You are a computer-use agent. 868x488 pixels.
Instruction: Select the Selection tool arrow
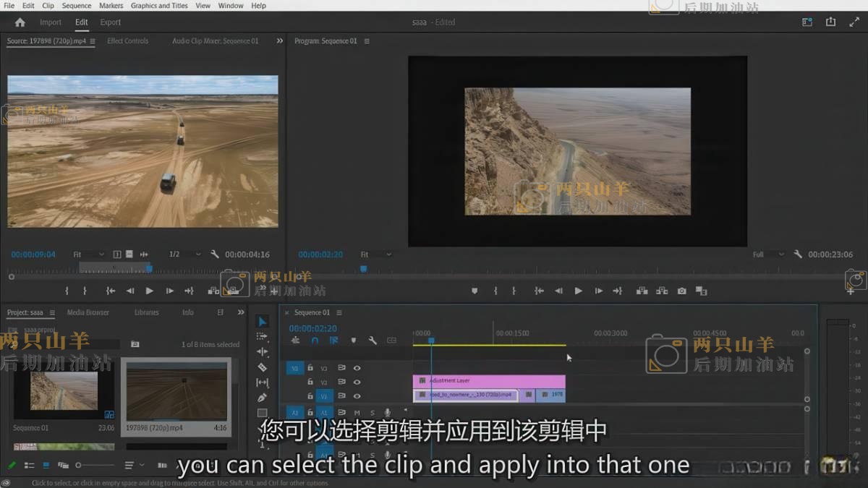263,322
